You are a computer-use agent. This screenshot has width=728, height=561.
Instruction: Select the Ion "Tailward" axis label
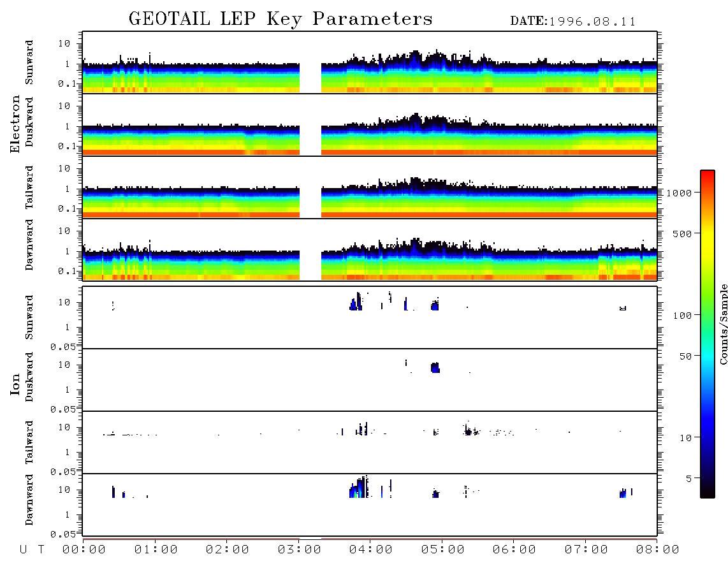[29, 442]
